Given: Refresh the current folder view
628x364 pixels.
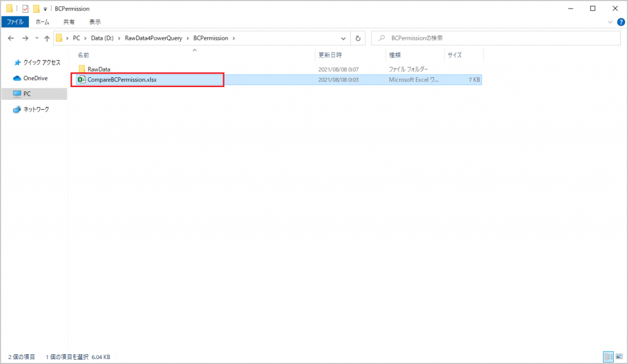Looking at the screenshot, I should pyautogui.click(x=358, y=38).
